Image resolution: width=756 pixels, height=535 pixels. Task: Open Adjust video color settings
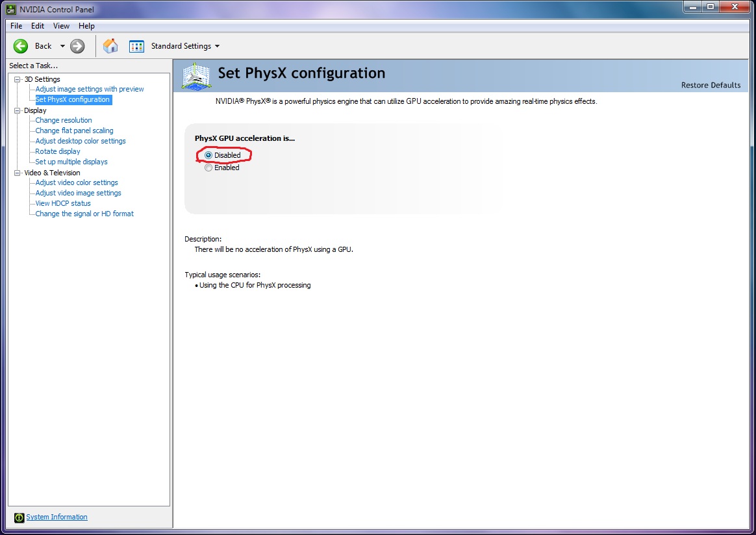coord(77,182)
